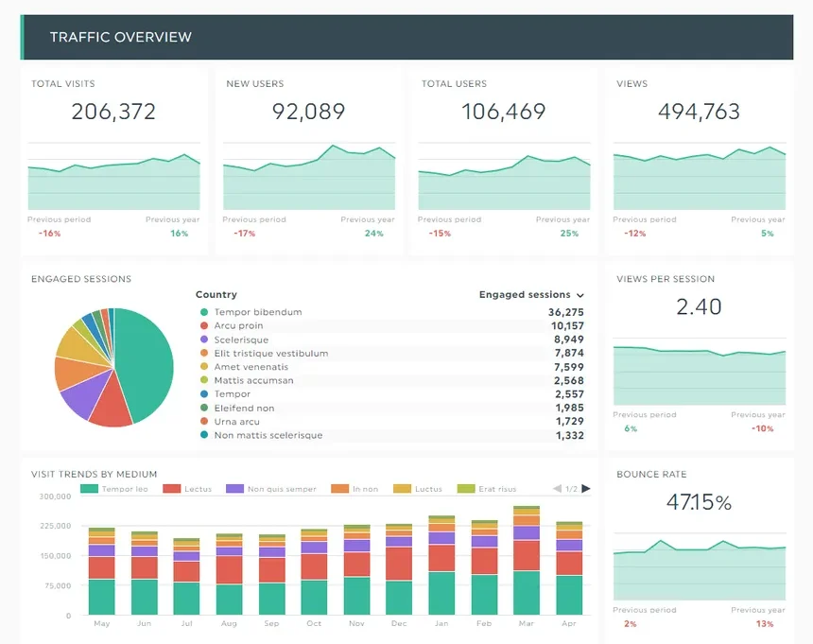Click the yellow Amet venenatis legend dot

203,367
